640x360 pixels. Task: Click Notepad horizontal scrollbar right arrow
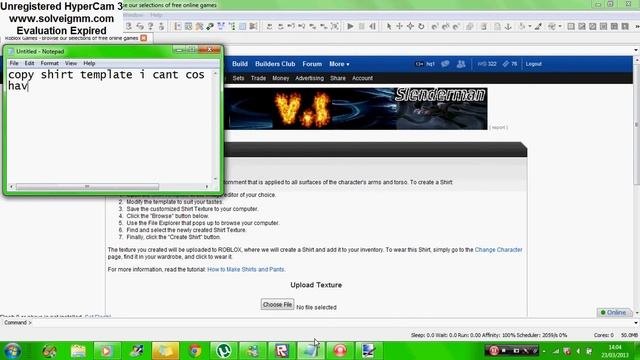tap(207, 187)
